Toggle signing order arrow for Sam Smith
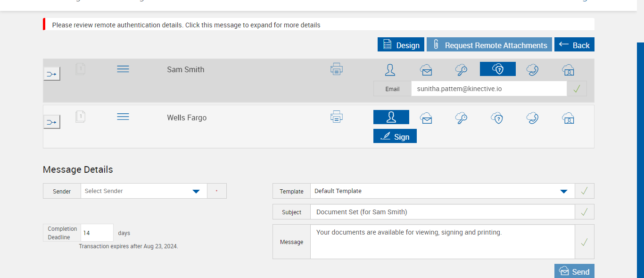Screen dimensions: 644x278 (x=52, y=74)
